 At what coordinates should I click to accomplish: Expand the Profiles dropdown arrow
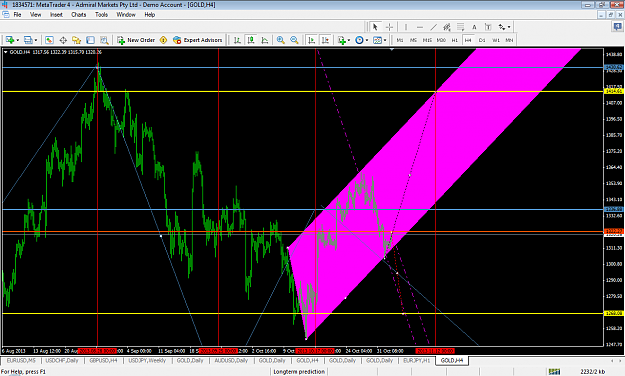pos(36,40)
